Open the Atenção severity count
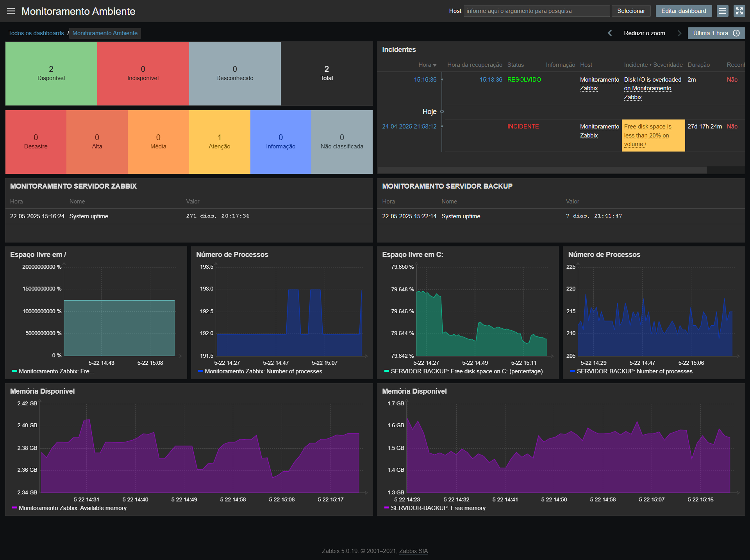The height and width of the screenshot is (560, 750). [220, 137]
